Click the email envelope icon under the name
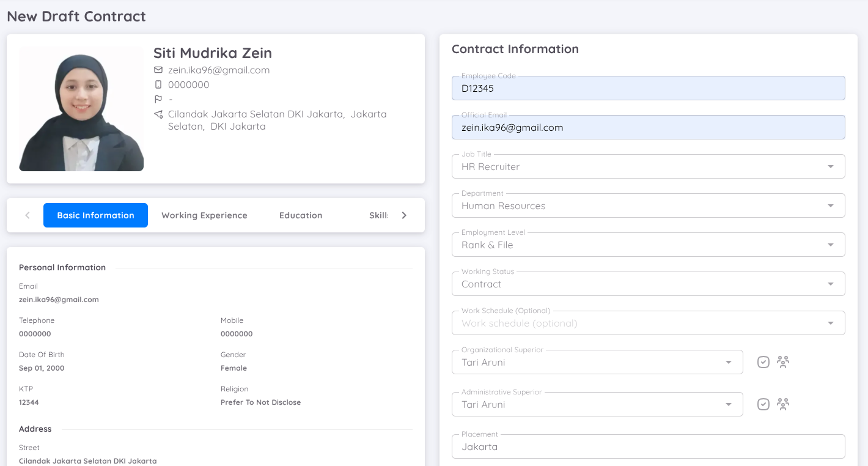Screen dimensions: 868x466 pos(158,70)
